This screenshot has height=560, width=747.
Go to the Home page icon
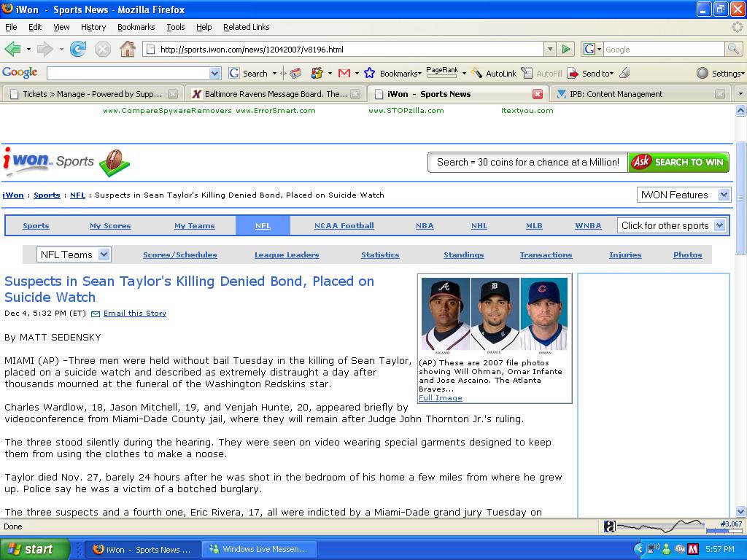[127, 50]
